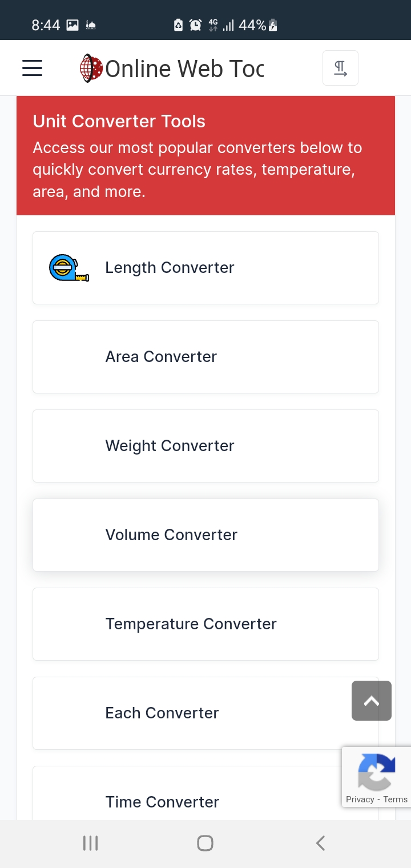
Task: Tap the tape measure Length icon
Action: pos(68,268)
